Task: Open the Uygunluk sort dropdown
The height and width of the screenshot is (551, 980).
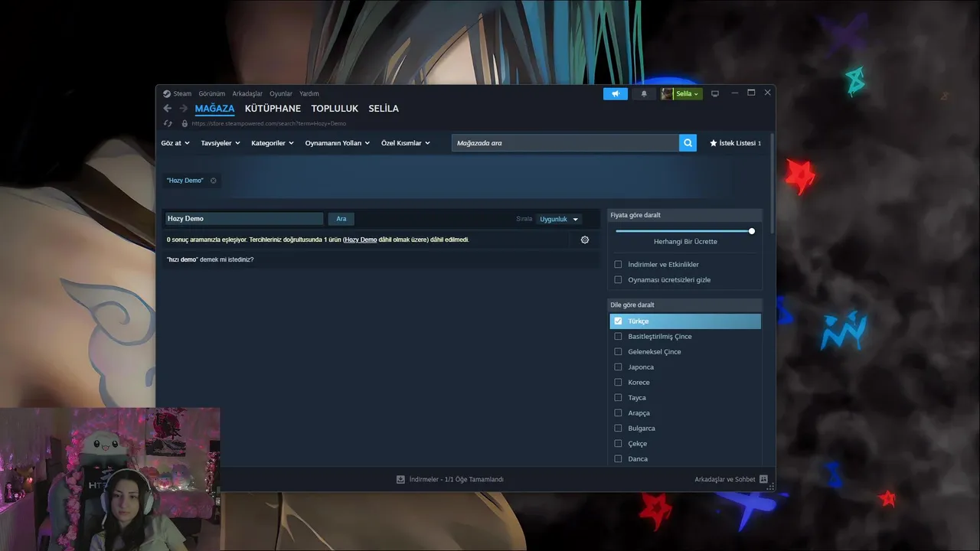Action: (559, 219)
